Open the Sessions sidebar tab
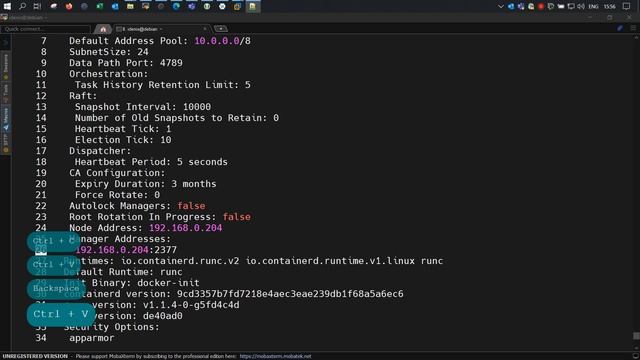The image size is (640, 360). (6, 66)
